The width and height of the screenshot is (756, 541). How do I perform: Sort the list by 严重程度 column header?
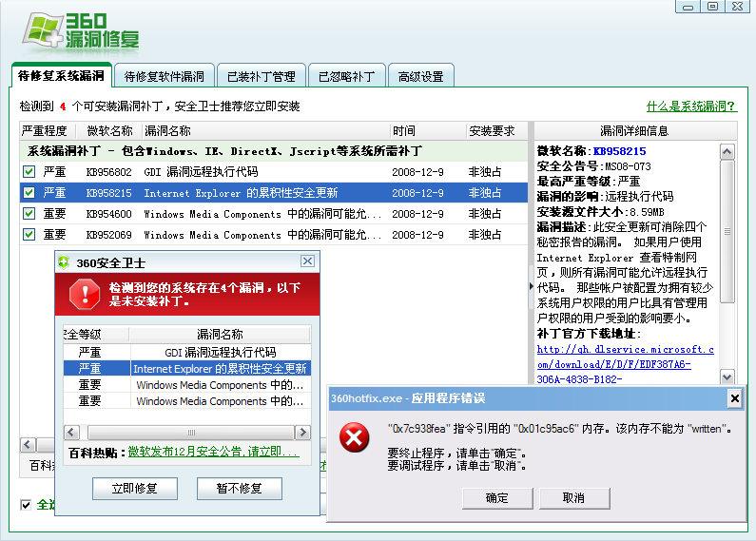(45, 130)
